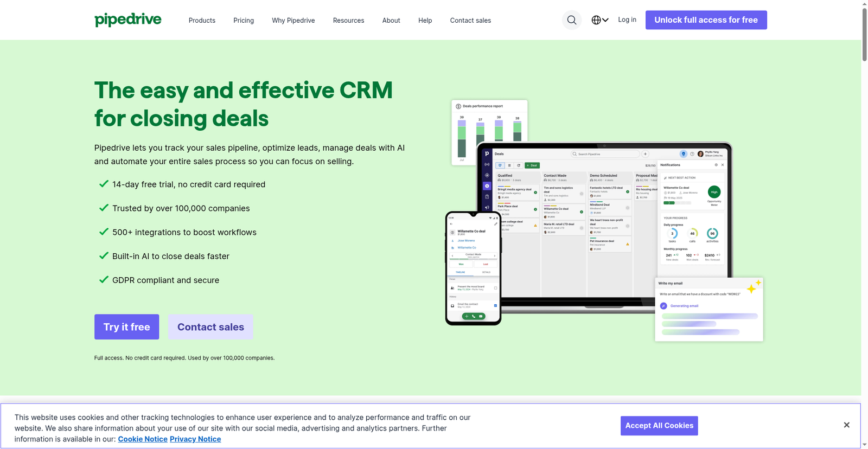
Task: Open the Help menu item
Action: click(425, 21)
